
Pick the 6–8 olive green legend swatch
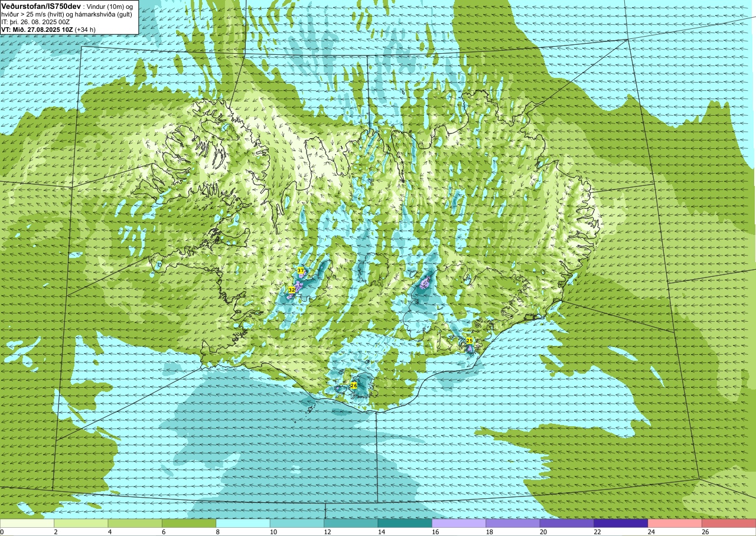[x=189, y=524]
